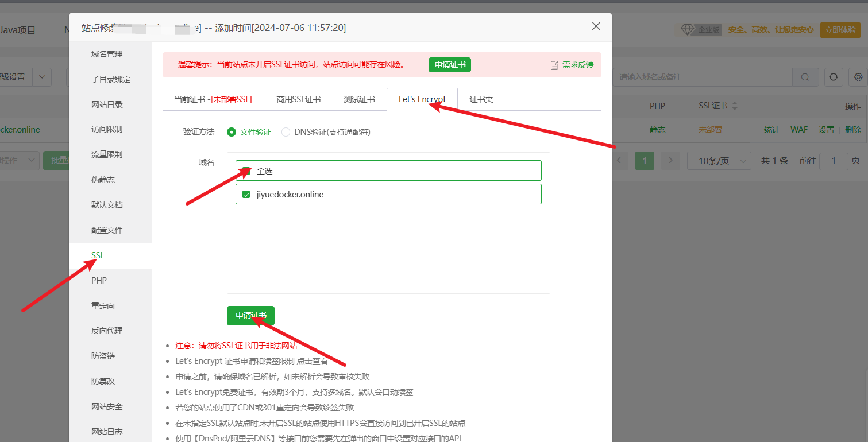Click the site search input field
This screenshot has width=868, height=442.
(703, 77)
